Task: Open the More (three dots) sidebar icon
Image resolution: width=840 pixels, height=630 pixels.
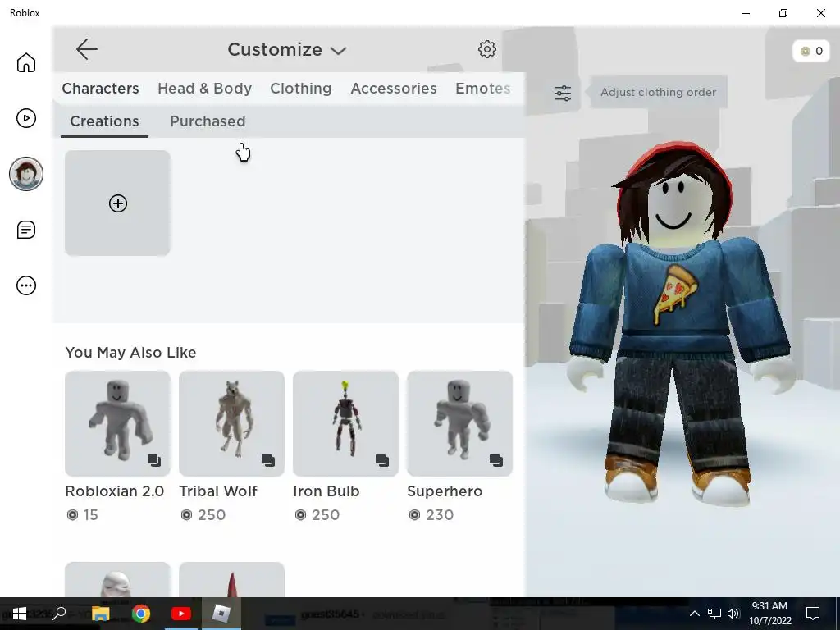Action: click(25, 285)
